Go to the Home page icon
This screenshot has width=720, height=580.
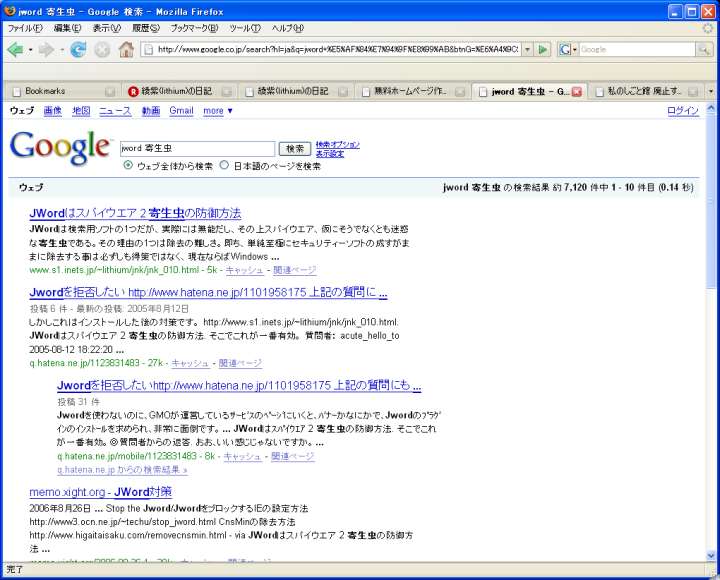[126, 49]
